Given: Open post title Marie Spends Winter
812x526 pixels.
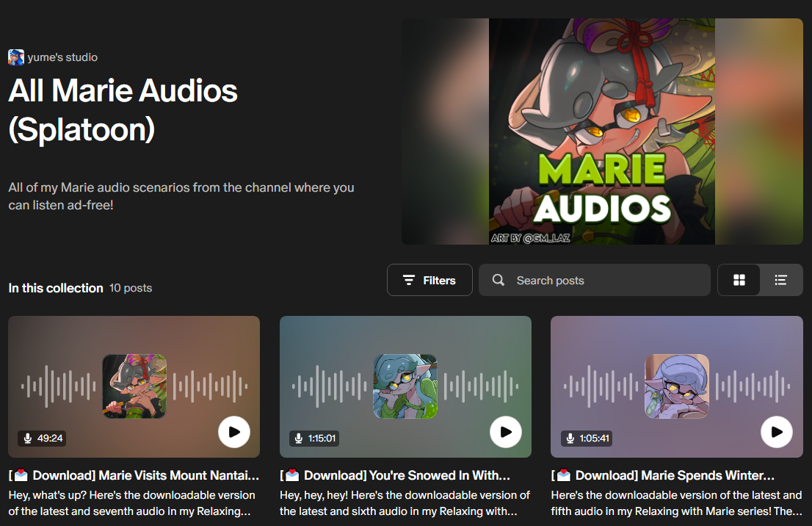Looking at the screenshot, I should (x=663, y=475).
